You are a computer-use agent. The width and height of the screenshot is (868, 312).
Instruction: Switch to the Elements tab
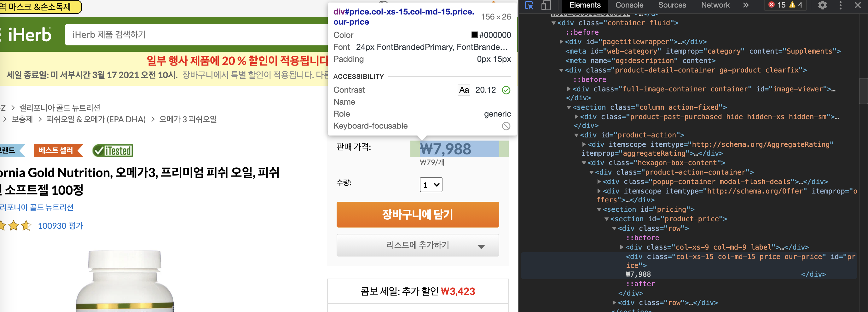click(x=585, y=5)
